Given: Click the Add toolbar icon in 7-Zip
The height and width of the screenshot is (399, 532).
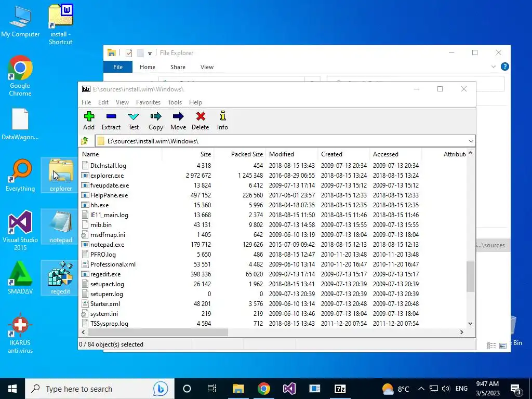Looking at the screenshot, I should [x=89, y=121].
